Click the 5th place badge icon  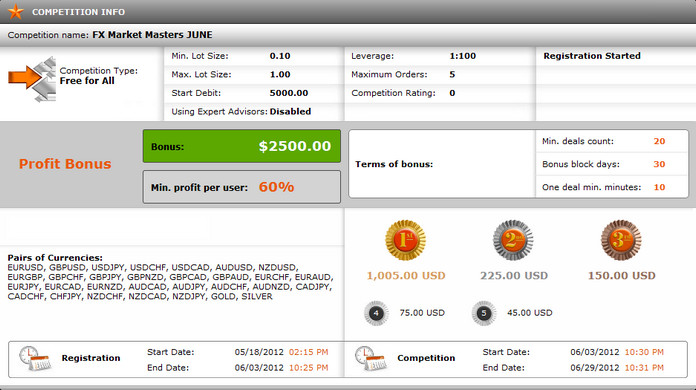click(x=484, y=313)
